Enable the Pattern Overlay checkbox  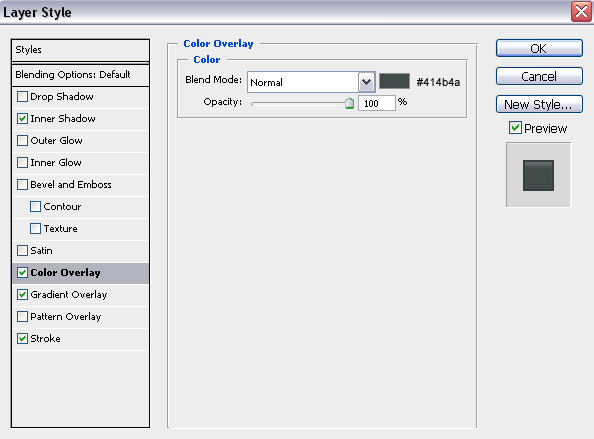(22, 316)
